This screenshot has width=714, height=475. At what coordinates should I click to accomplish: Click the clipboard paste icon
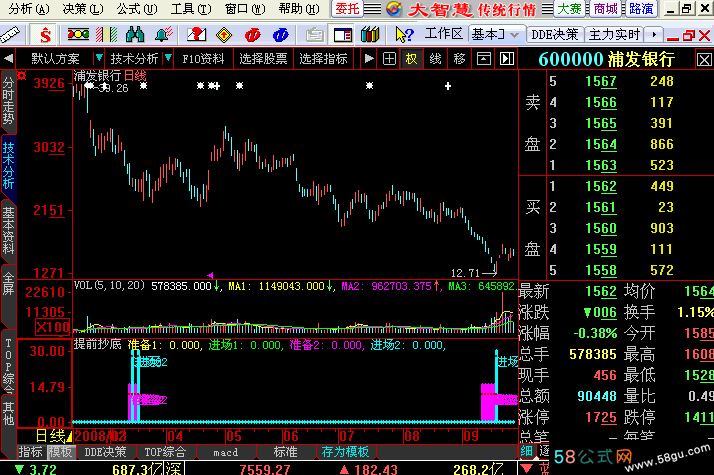(314, 35)
